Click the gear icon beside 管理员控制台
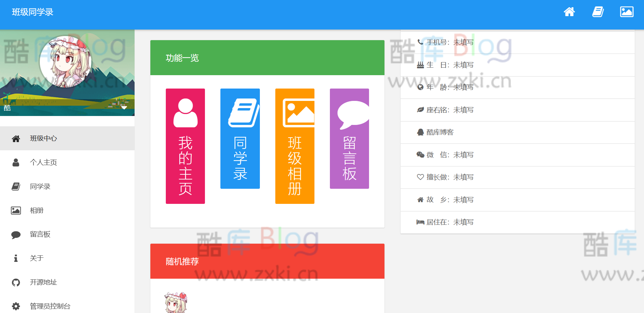 pyautogui.click(x=16, y=306)
